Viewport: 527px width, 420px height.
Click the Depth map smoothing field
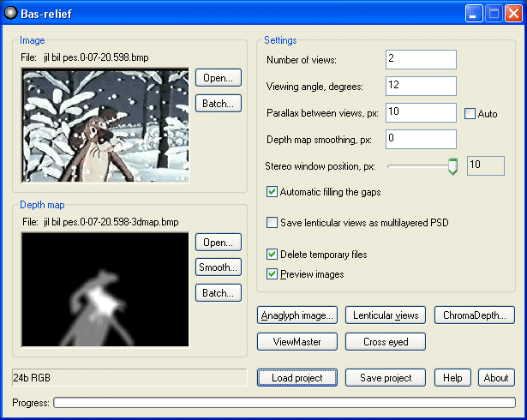point(420,139)
